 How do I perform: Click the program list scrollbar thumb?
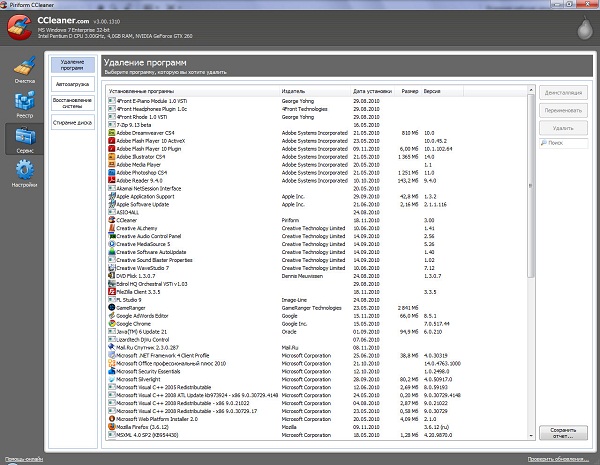pos(531,186)
